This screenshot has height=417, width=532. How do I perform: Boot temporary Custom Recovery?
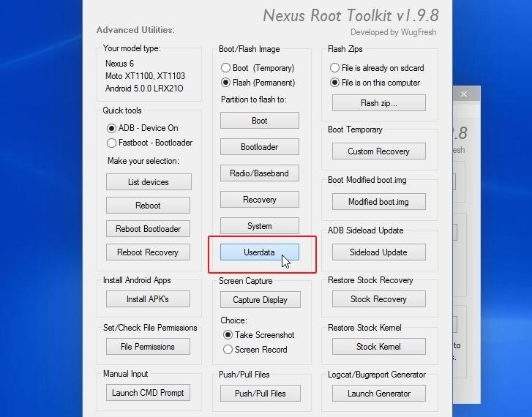[378, 151]
